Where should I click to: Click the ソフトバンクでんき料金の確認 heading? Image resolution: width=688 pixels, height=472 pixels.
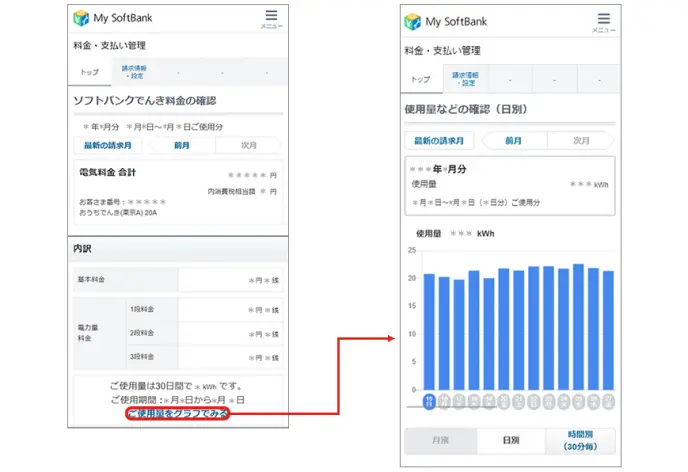coord(145,100)
